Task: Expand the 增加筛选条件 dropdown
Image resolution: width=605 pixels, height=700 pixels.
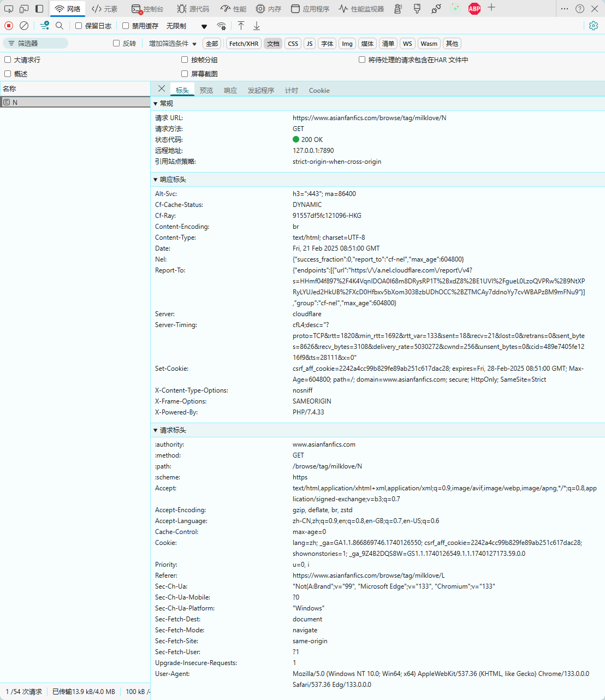Action: [173, 44]
